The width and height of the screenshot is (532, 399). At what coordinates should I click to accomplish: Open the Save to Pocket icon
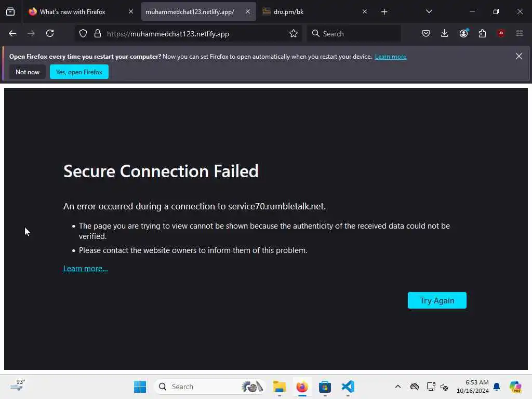tap(425, 33)
